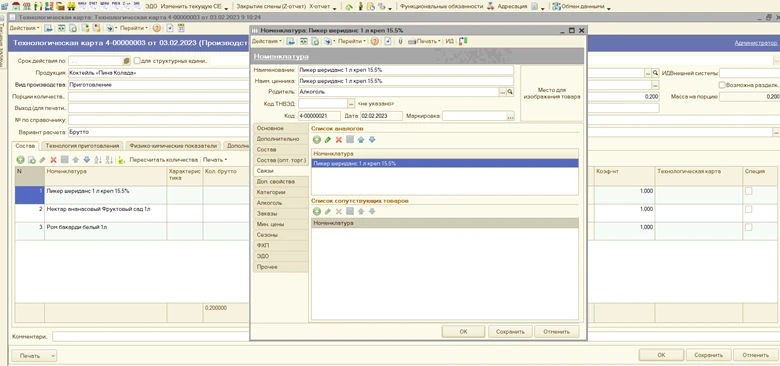
Task: Toggle 'для структурных единиц' checkbox
Action: click(137, 61)
